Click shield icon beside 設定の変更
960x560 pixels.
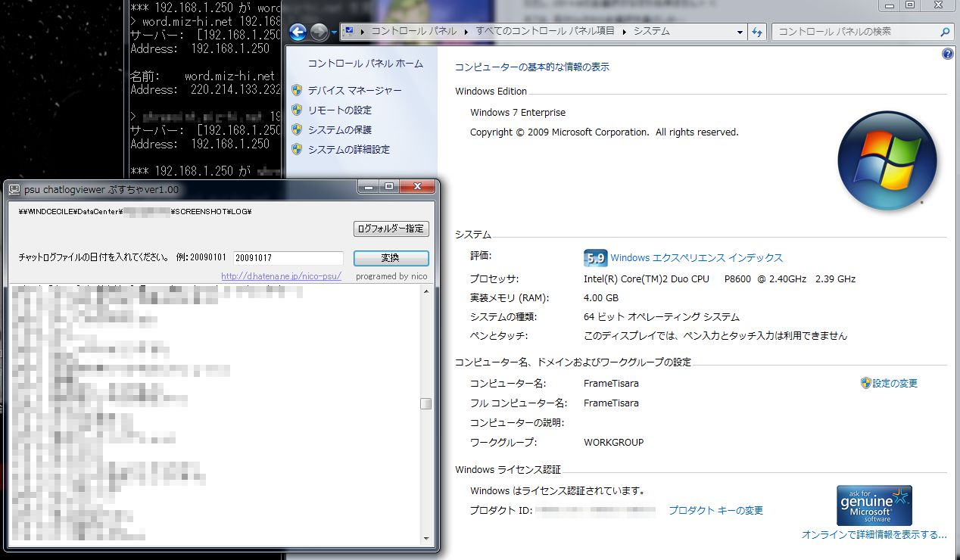click(866, 383)
